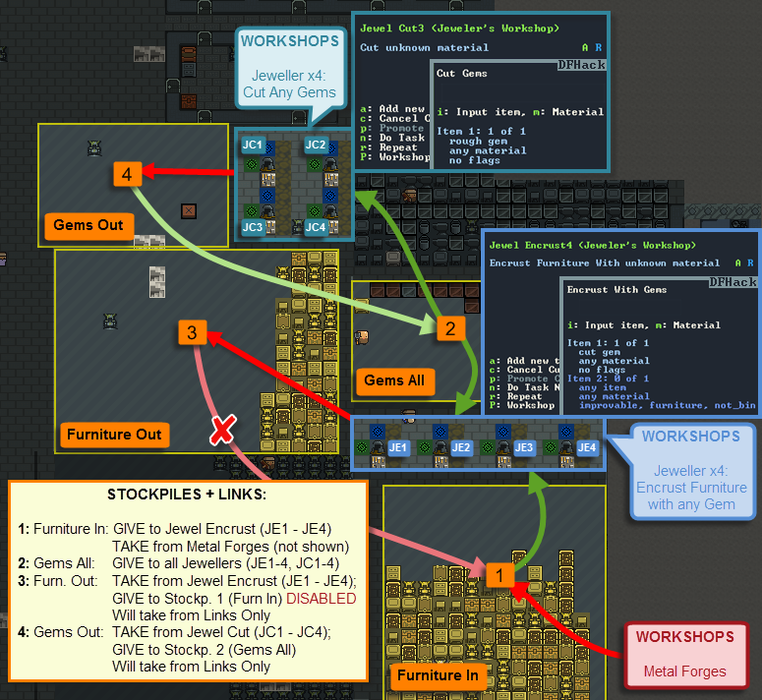Click 'Encrust With Gems' heading in DFHack panel
The width and height of the screenshot is (762, 700).
tap(616, 290)
